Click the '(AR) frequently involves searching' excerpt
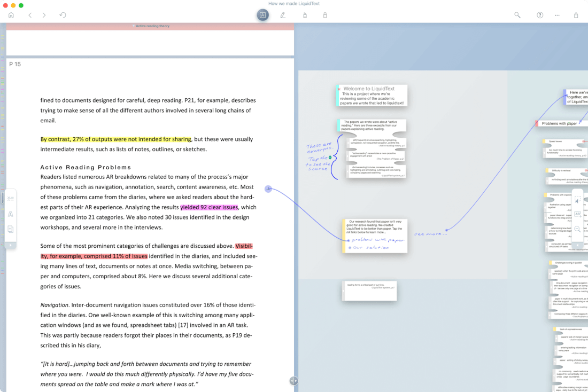Viewport: 588px width, 392px height. (x=376, y=143)
